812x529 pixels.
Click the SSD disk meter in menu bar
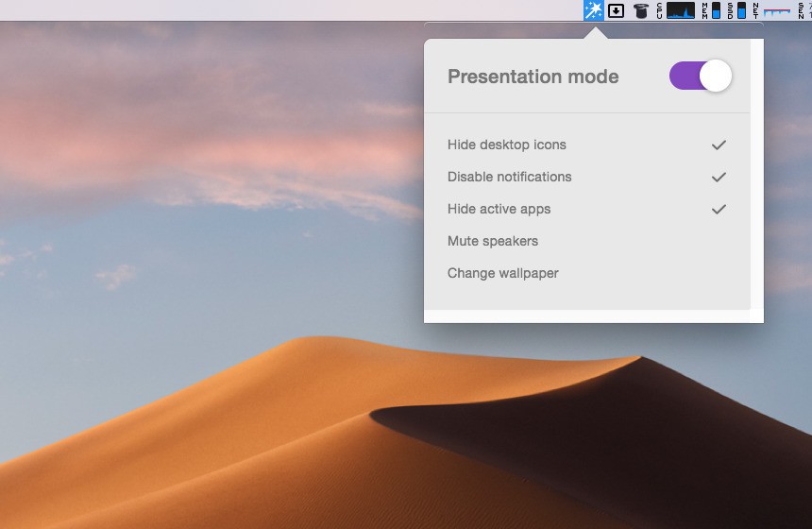[736, 10]
